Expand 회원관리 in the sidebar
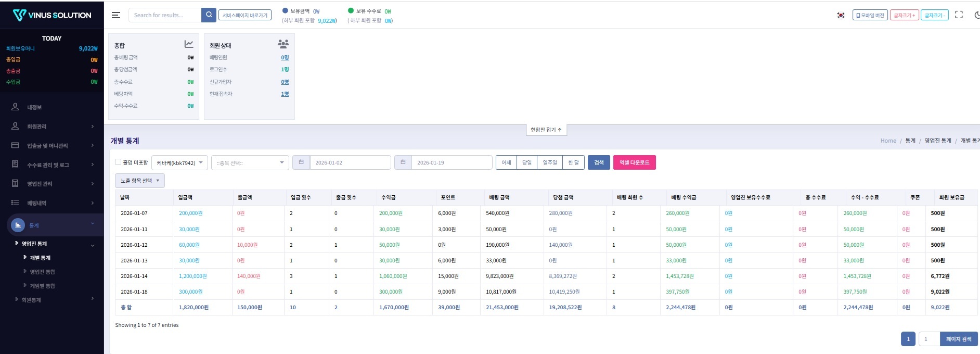 (52, 127)
